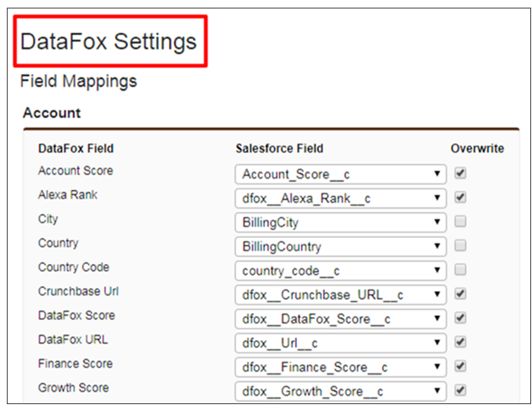Toggle Overwrite checkbox for Account Score
The height and width of the screenshot is (405, 532).
(460, 173)
